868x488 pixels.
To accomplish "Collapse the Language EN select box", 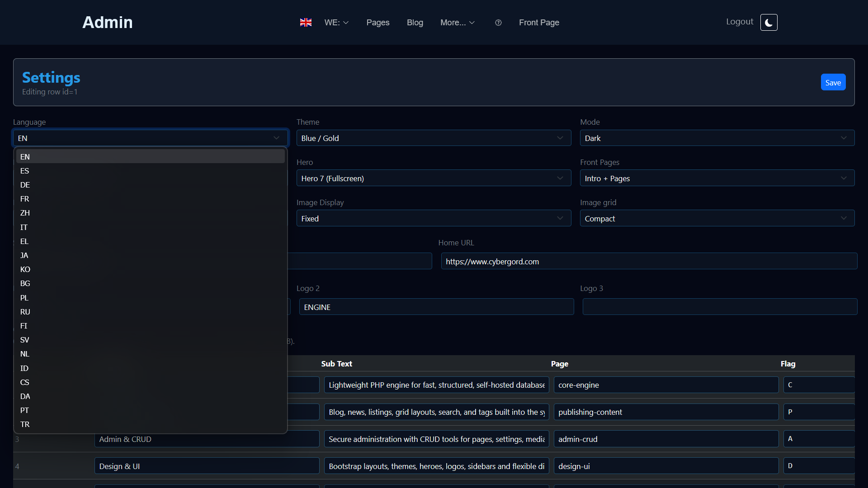I will (151, 138).
